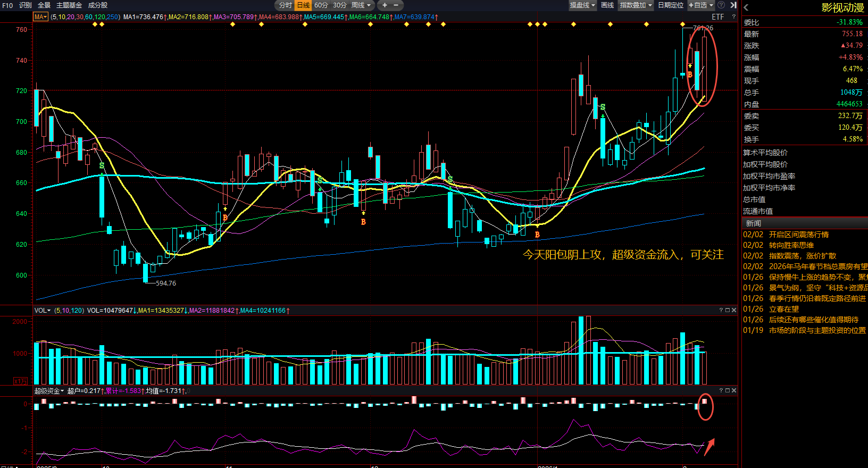The width and height of the screenshot is (868, 468).
Task: Open news item 开启区间震荡行情
Action: tap(798, 235)
